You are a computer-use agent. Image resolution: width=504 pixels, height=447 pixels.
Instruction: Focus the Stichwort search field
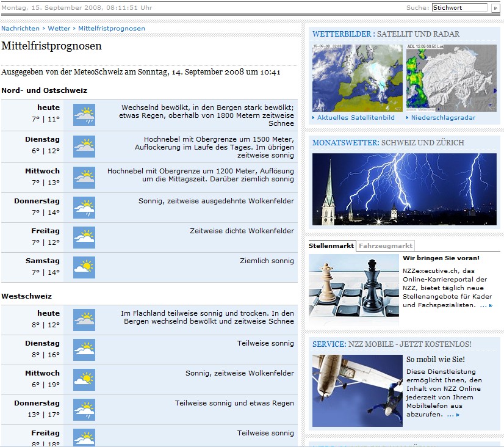click(459, 8)
